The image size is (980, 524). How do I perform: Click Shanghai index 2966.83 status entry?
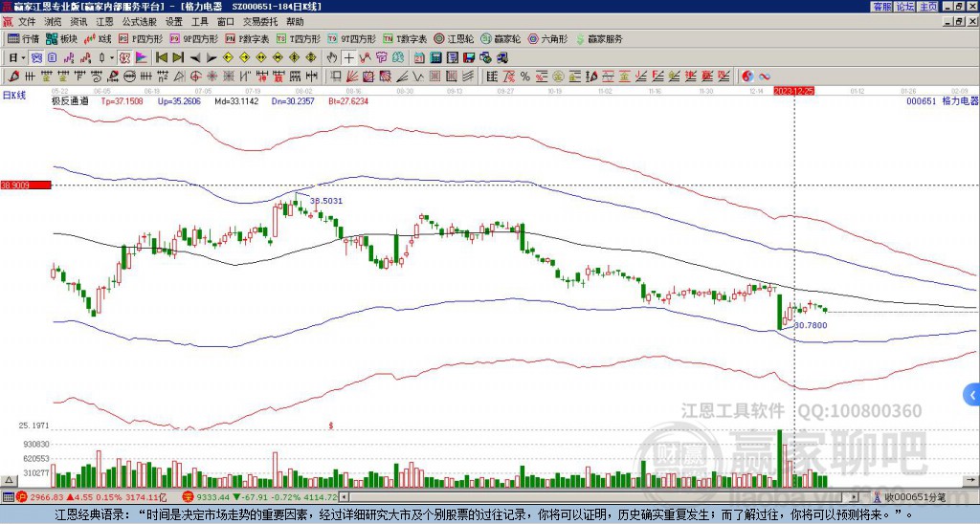coord(93,497)
